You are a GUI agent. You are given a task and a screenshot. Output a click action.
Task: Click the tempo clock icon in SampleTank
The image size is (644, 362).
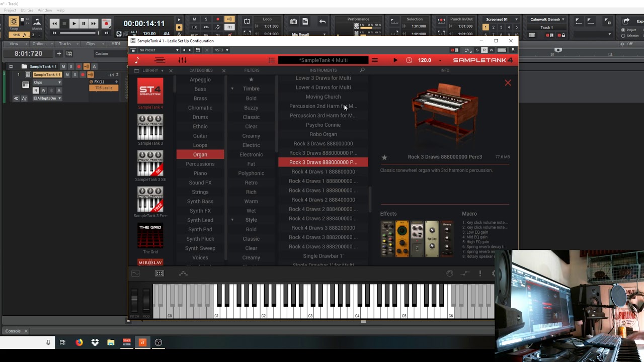pos(409,60)
